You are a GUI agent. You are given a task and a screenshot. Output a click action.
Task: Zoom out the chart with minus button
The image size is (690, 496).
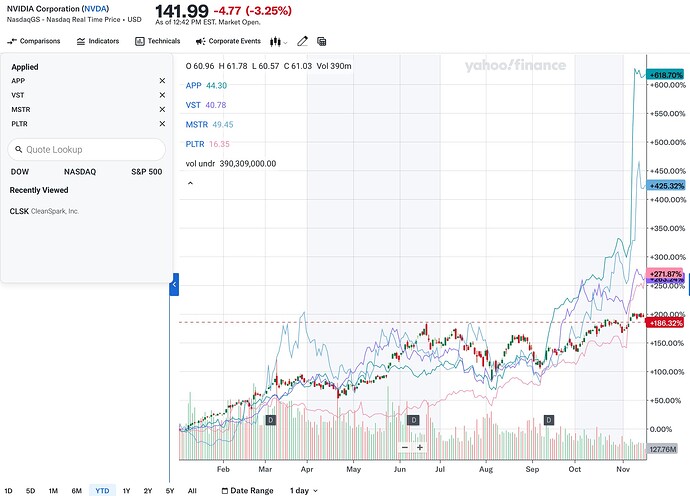[405, 447]
